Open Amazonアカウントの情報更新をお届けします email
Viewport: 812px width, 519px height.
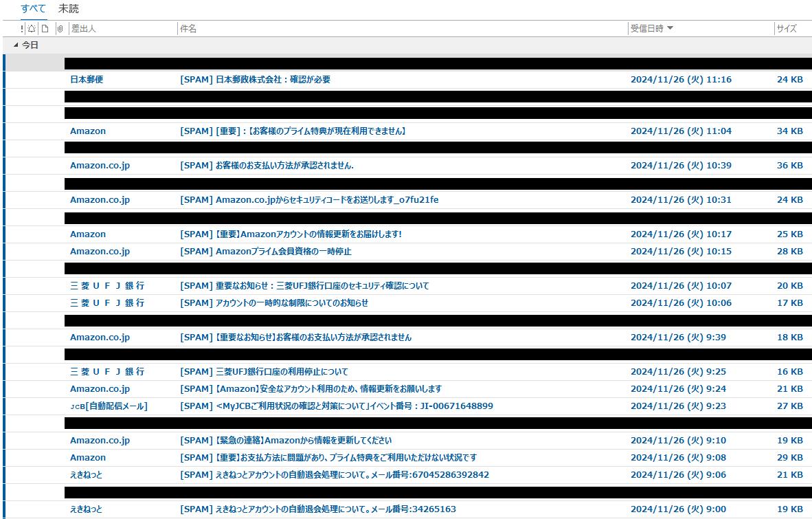click(x=291, y=234)
